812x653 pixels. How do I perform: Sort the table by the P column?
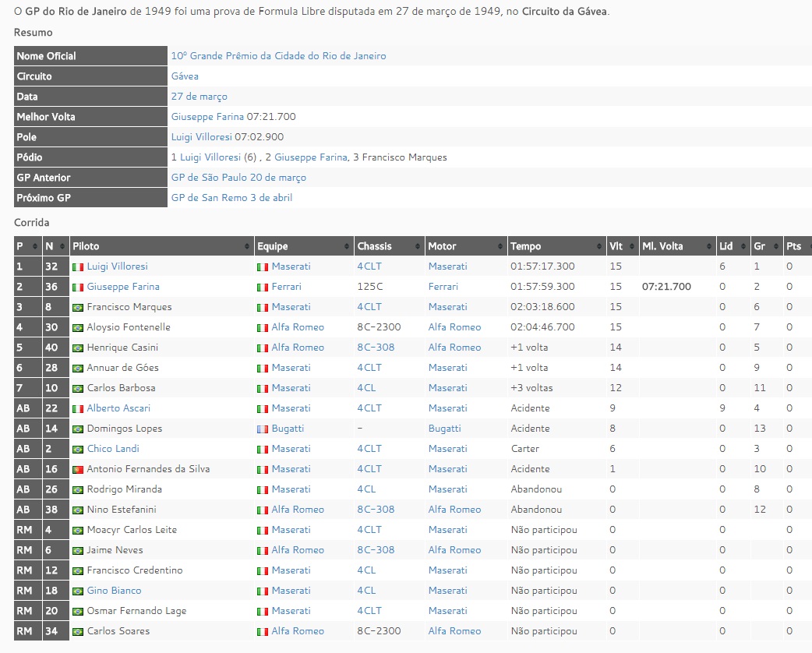(28, 246)
